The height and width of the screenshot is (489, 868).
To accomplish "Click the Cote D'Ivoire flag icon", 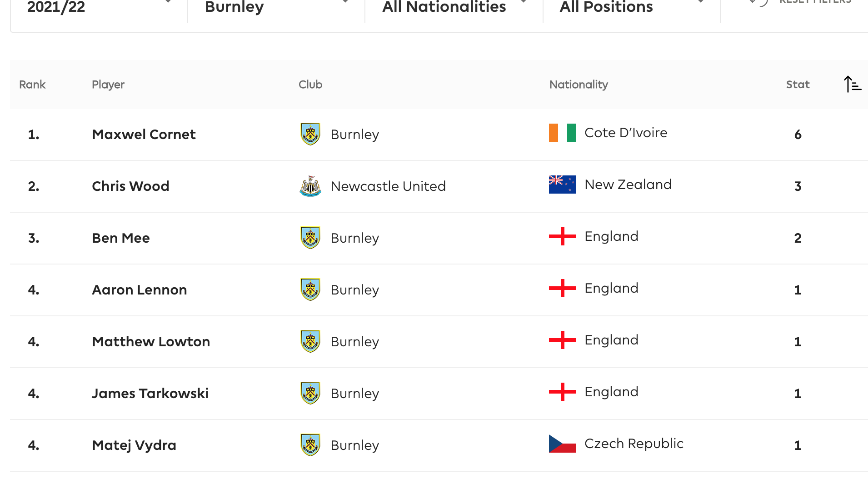I will [x=562, y=133].
